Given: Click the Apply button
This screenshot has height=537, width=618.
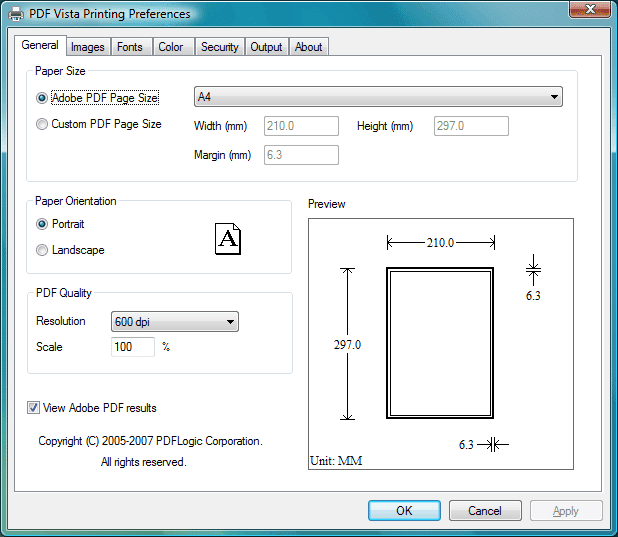Looking at the screenshot, I should 566,511.
